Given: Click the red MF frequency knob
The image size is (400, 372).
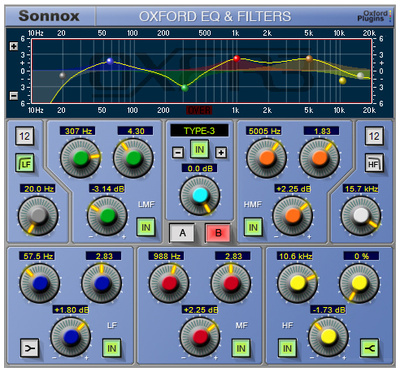Looking at the screenshot, I should click(169, 283).
